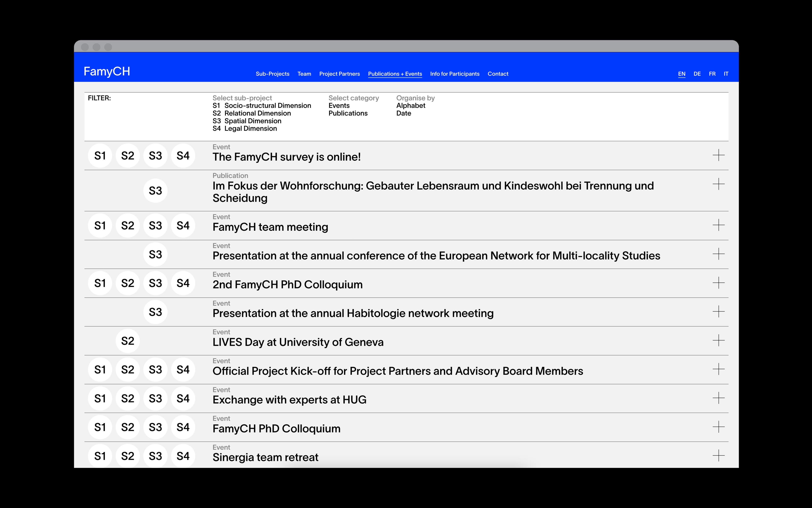Click plus icon for 2nd FamyCH PhD Colloquium

tap(718, 283)
